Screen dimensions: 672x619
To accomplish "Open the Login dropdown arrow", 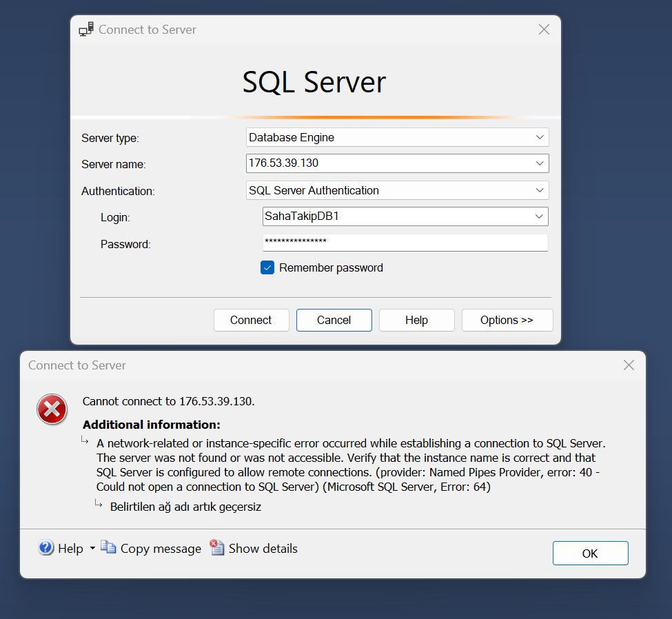I will pos(539,216).
